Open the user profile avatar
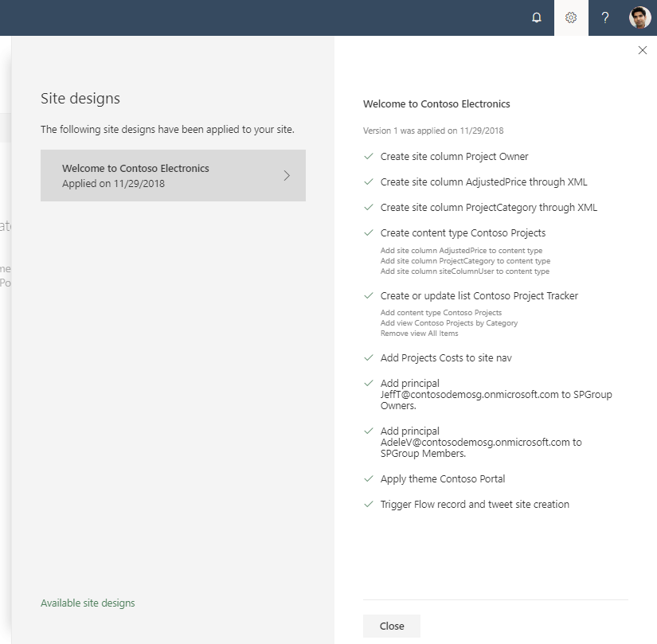The image size is (657, 644). click(639, 18)
